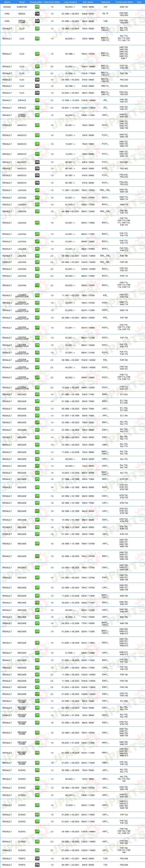Screen dimensions: 145x868
Task: Click the ON diesel icon in the Opel Arena TB, TF row
Action: [x=37, y=14]
